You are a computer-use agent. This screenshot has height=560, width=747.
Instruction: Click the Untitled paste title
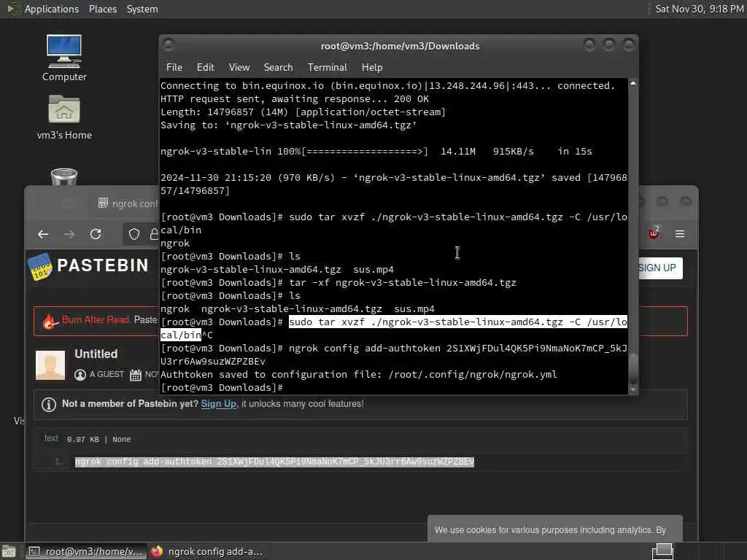[96, 354]
